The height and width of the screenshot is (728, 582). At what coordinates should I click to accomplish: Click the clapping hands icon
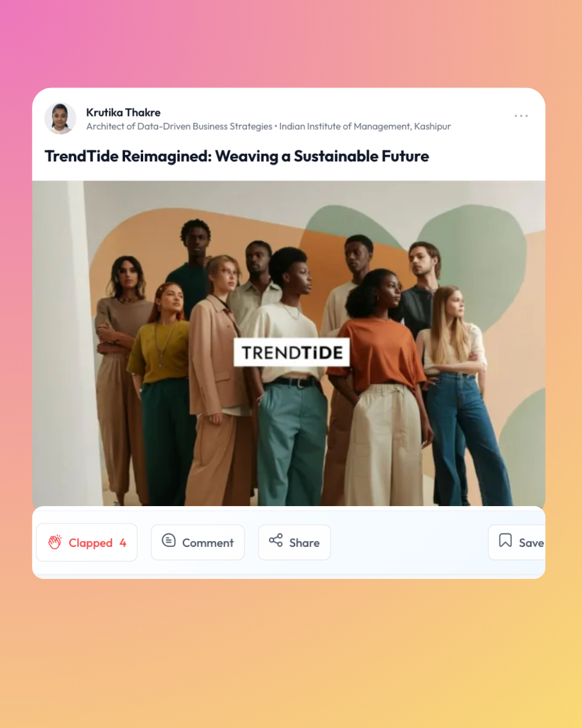pyautogui.click(x=55, y=542)
